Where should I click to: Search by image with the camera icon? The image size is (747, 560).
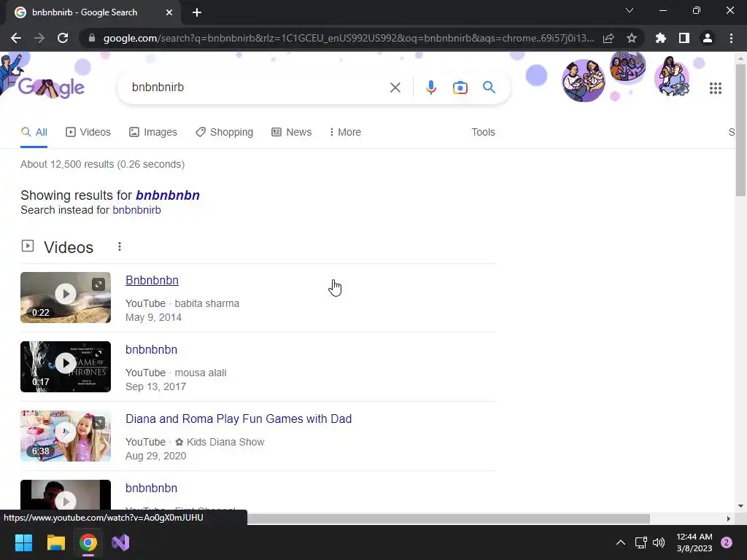460,87
